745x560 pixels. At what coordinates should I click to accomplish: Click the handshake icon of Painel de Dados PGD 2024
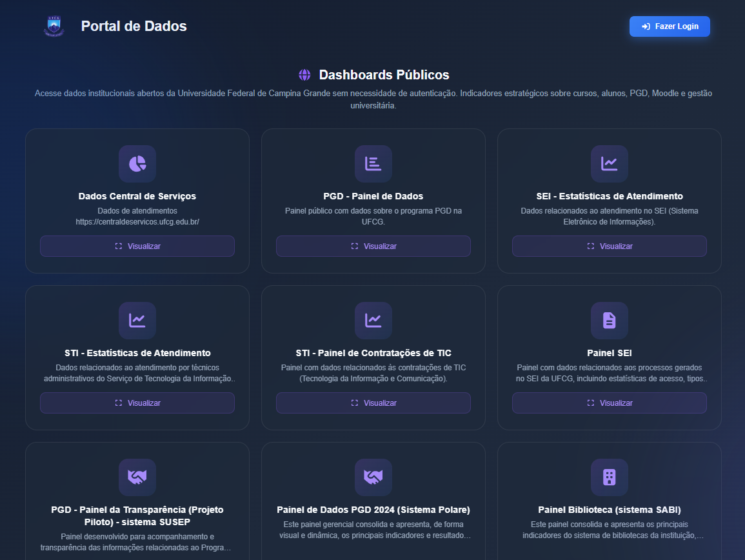click(373, 477)
